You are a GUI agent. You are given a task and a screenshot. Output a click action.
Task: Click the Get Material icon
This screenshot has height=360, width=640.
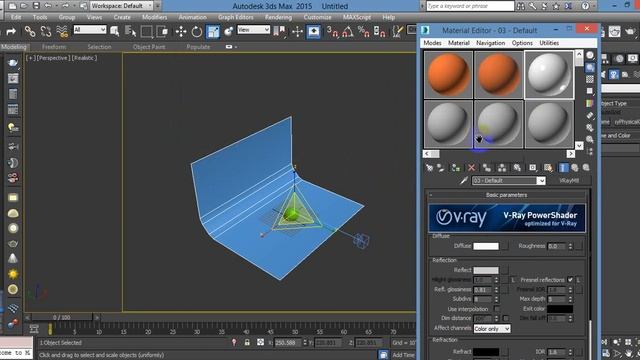429,167
